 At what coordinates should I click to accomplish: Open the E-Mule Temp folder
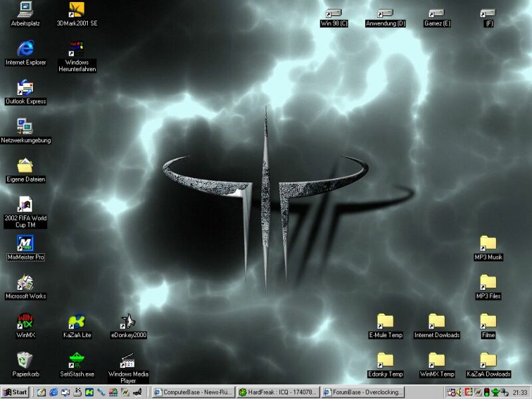tap(386, 326)
